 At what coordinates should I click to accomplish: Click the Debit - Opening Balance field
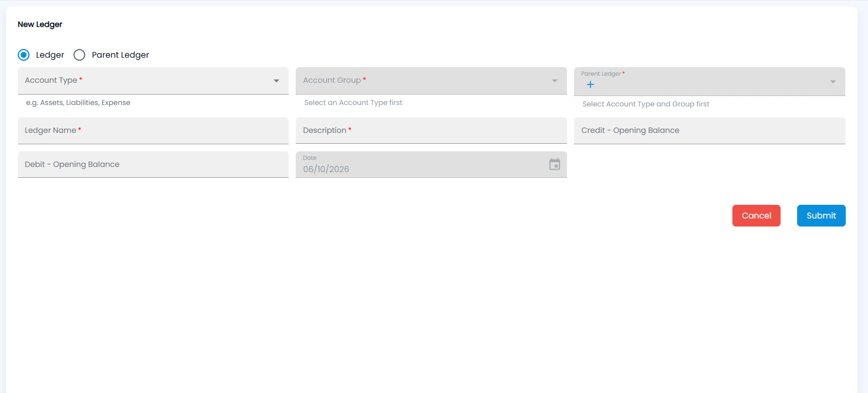[153, 165]
